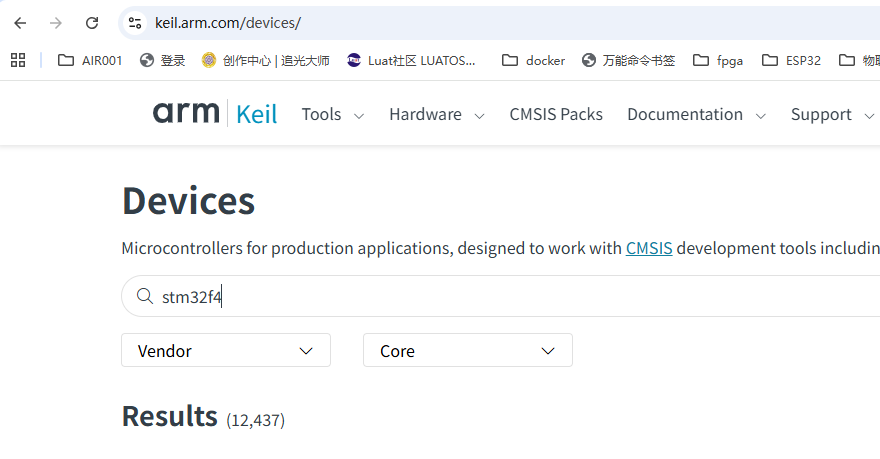Go to the arm home logo
The image size is (880, 459).
point(186,113)
